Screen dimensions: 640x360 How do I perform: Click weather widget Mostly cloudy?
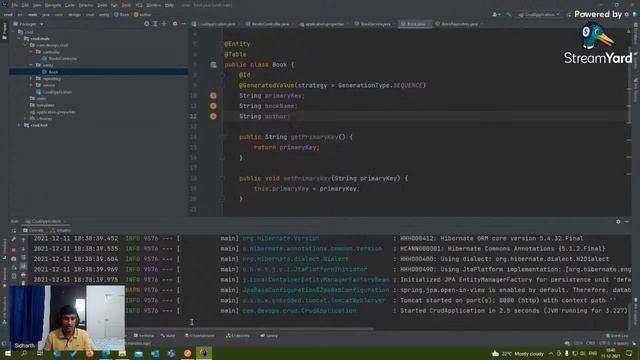click(518, 353)
